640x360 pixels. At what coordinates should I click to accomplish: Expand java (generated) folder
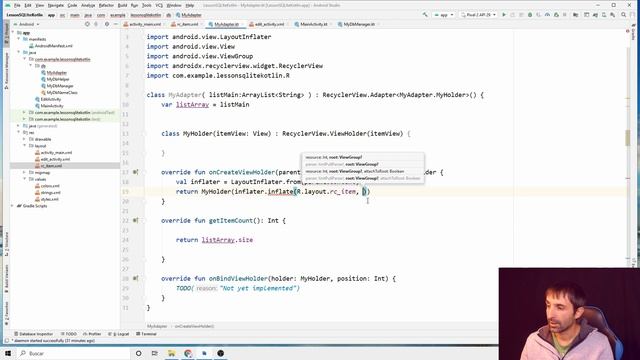19,126
